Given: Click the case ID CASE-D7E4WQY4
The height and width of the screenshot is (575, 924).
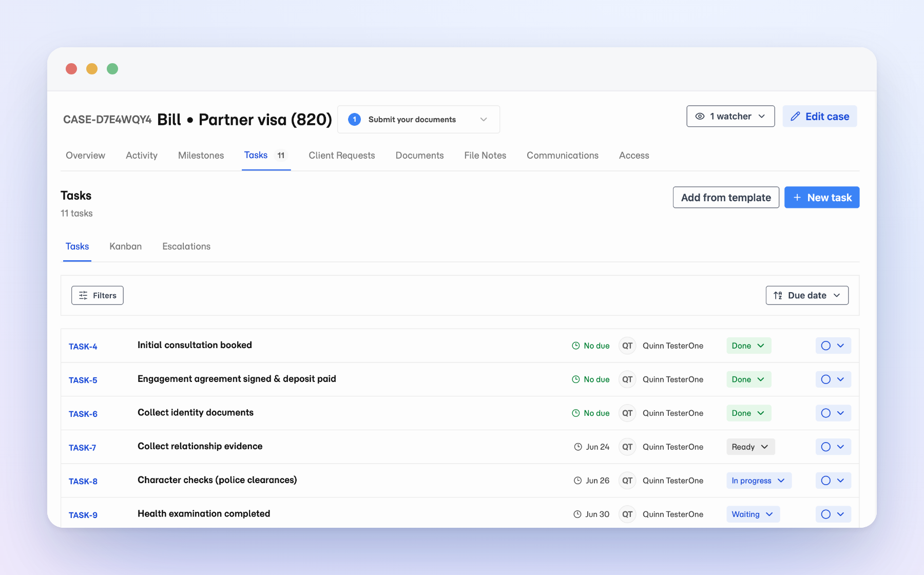Looking at the screenshot, I should 107,120.
